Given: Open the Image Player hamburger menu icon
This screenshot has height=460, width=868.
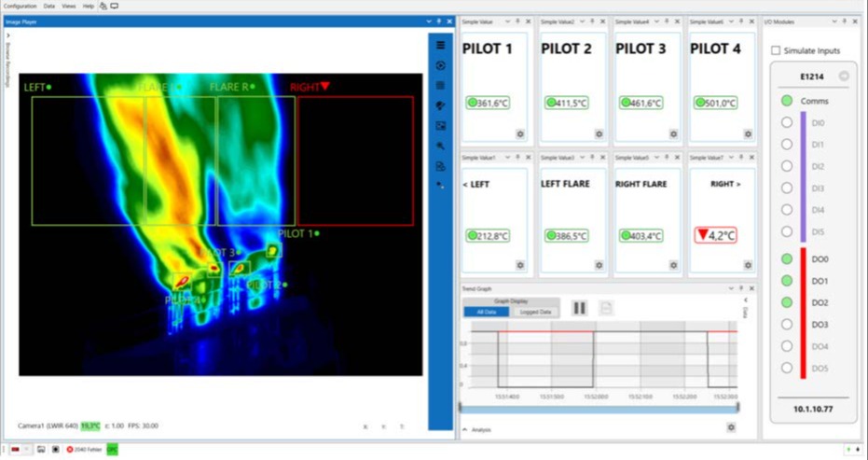Looking at the screenshot, I should (x=441, y=46).
